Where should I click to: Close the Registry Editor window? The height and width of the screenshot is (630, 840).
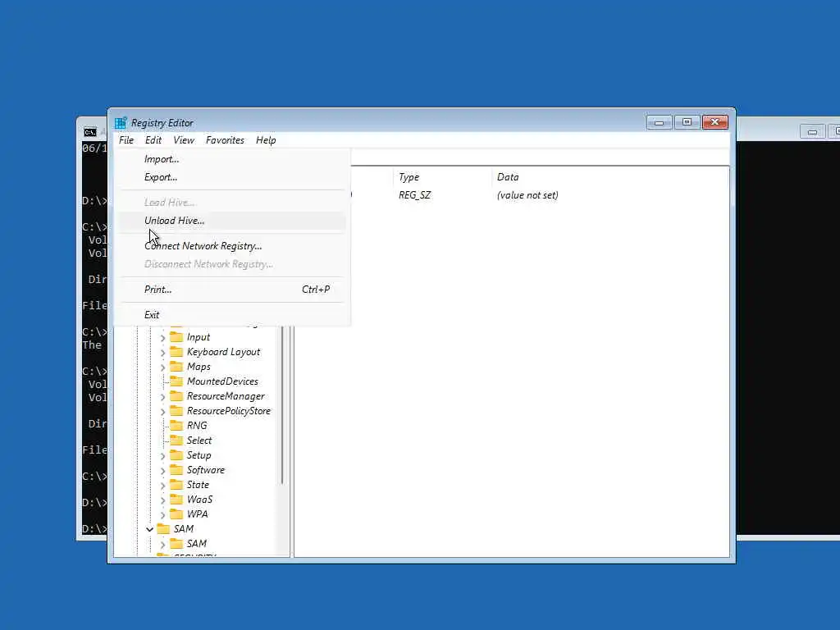pos(715,123)
